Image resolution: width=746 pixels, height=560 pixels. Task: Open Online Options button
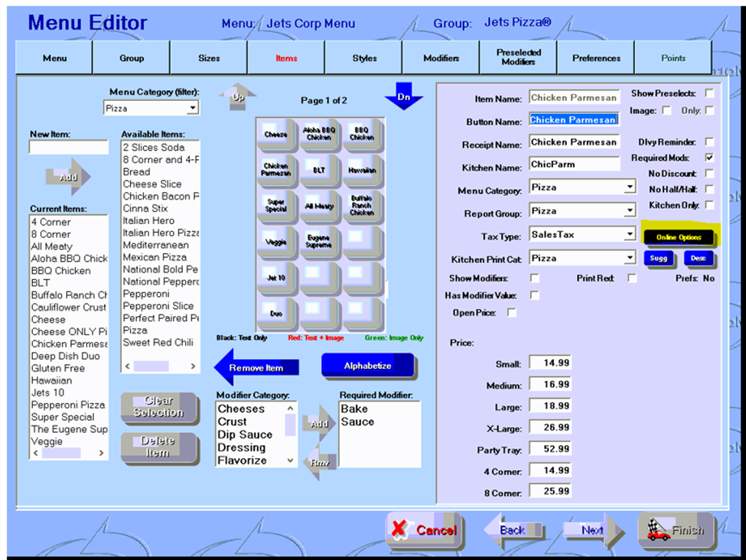pos(679,237)
